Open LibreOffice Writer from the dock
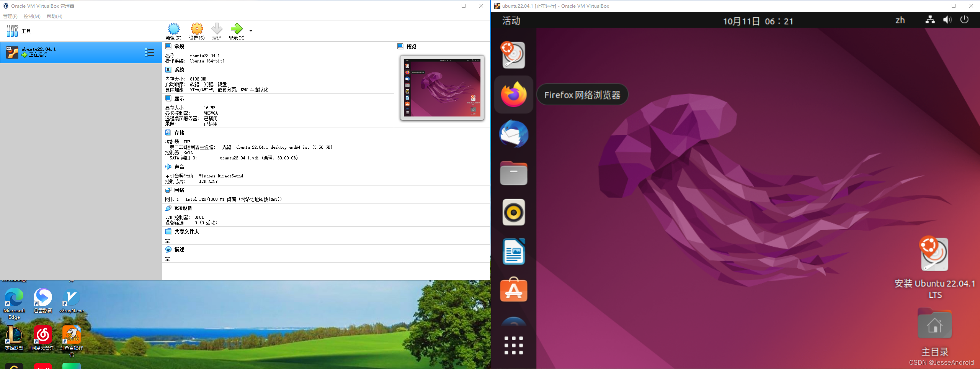Image resolution: width=980 pixels, height=369 pixels. [x=513, y=251]
